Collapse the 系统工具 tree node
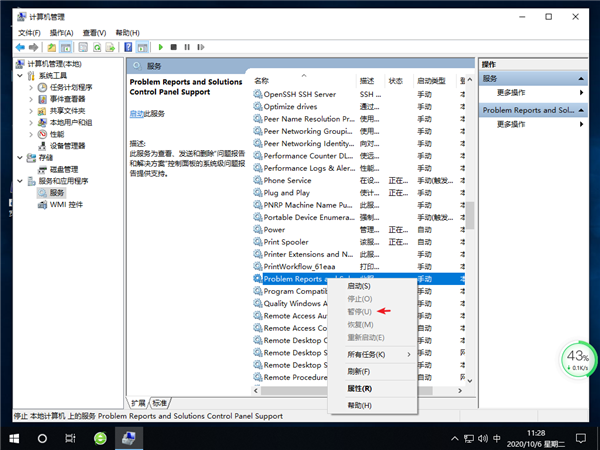Image resolution: width=600 pixels, height=450 pixels. 19,75
